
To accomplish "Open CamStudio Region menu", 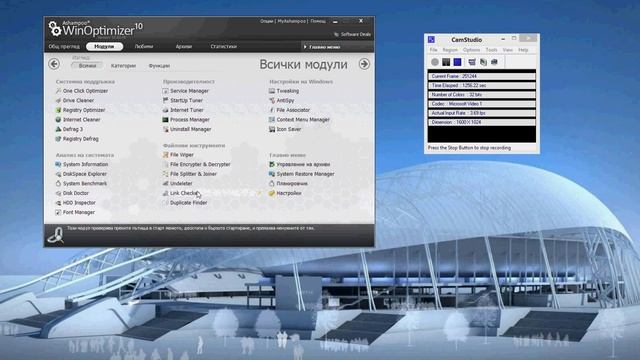I will point(450,50).
